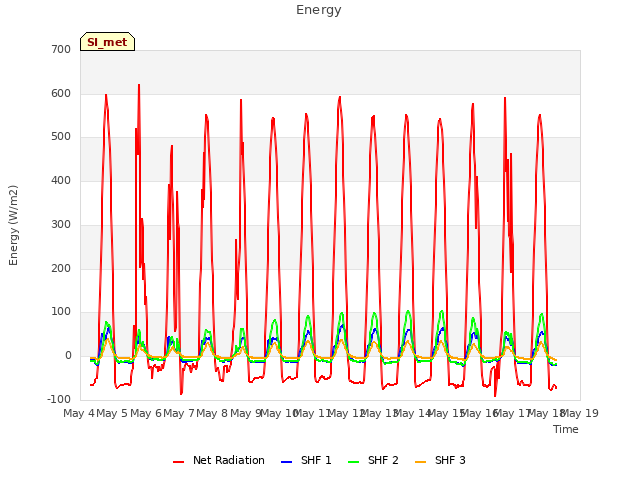This screenshot has width=640, height=480.
Task: Click the 0 y-axis tick label
Action: (x=68, y=356)
